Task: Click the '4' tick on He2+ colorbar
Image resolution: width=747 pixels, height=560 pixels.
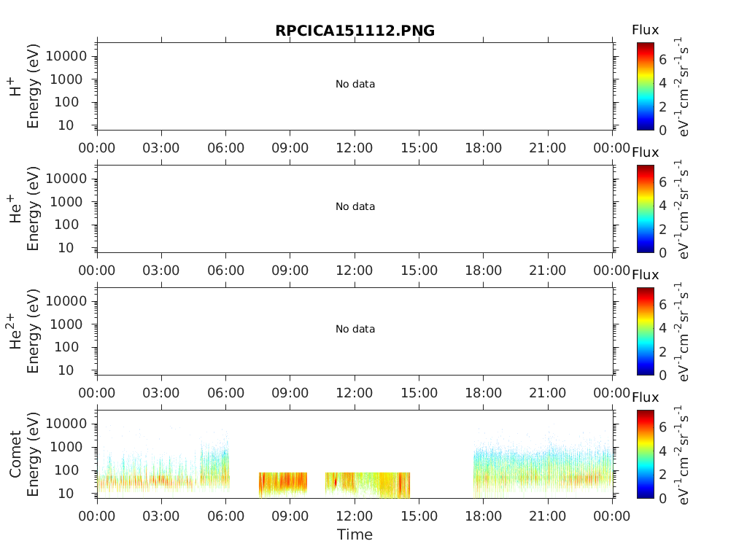Action: click(x=662, y=327)
